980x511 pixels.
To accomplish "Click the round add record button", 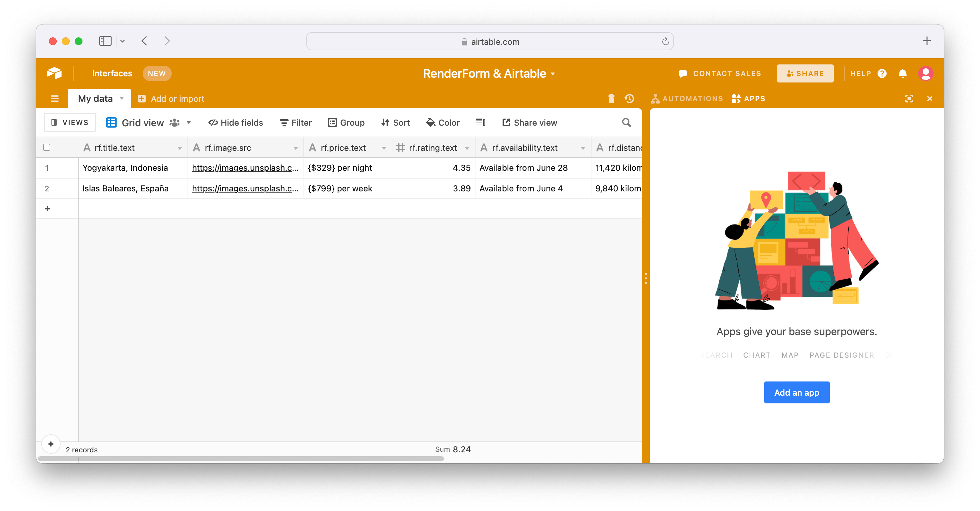I will [51, 444].
